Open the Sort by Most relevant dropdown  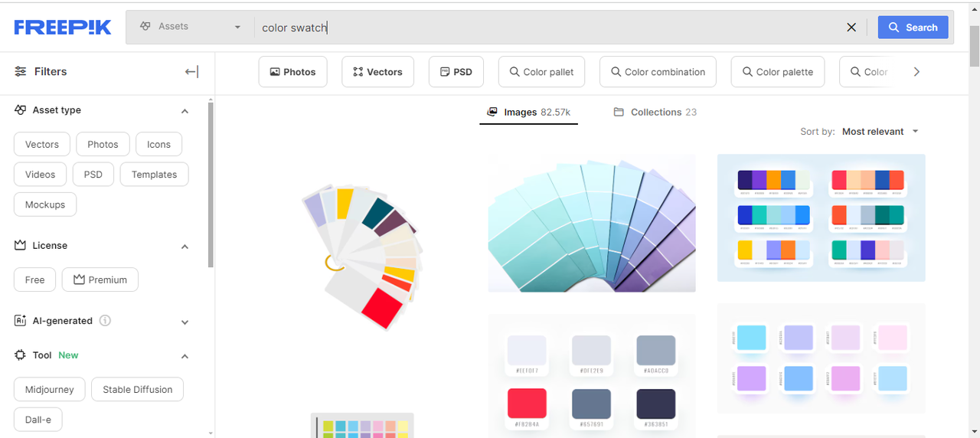[880, 132]
